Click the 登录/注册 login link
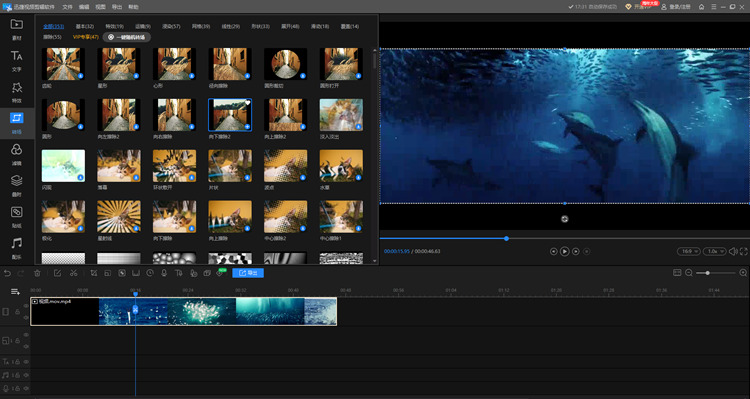 click(676, 7)
